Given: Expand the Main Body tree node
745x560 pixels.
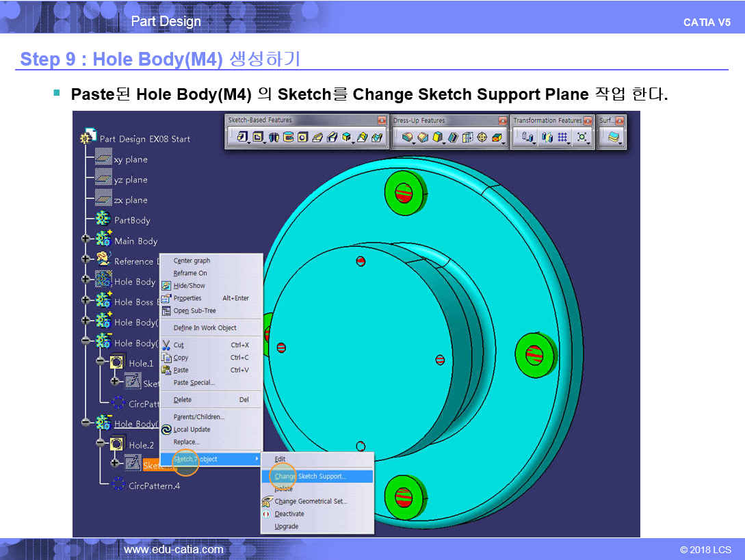Looking at the screenshot, I should pos(86,240).
